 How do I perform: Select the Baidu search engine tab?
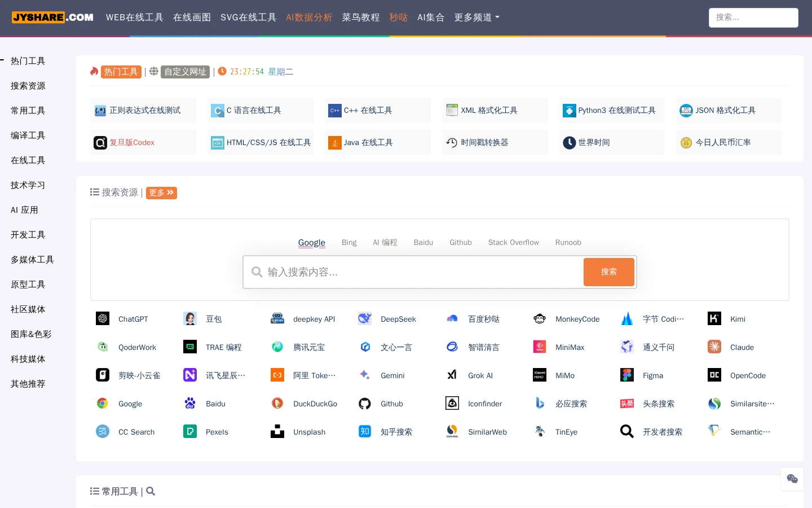coord(423,242)
